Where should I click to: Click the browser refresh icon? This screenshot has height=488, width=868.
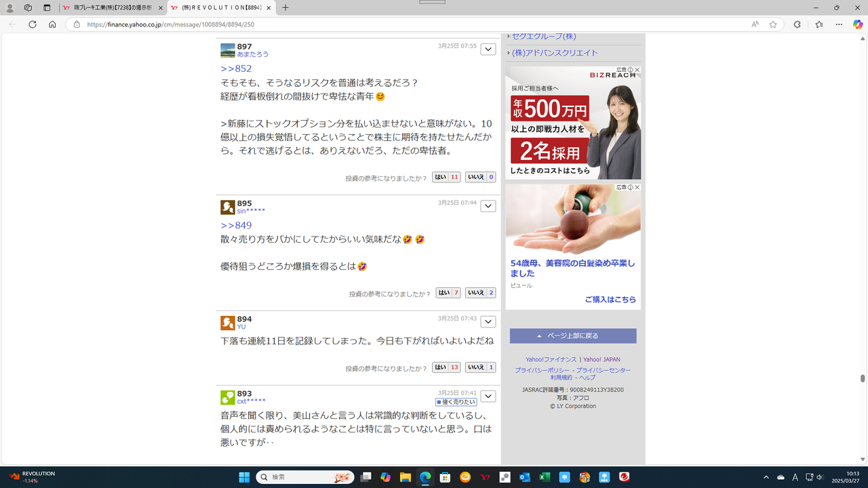coord(32,24)
